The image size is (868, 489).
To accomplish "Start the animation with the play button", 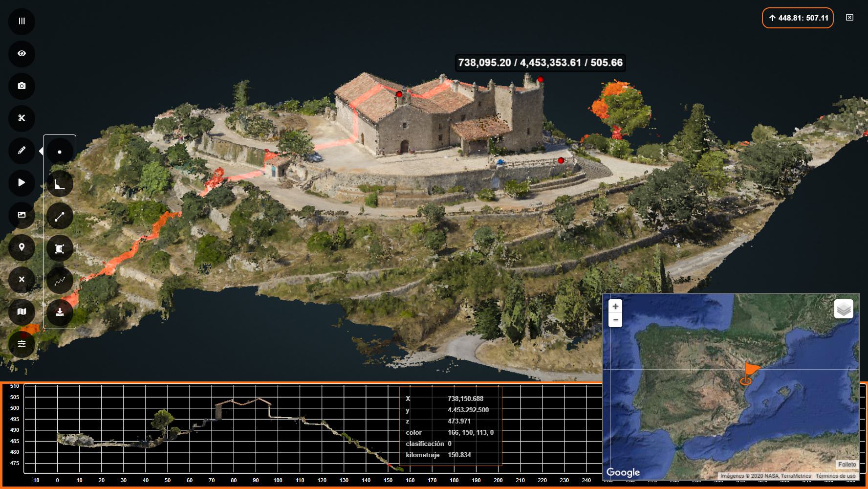I will pos(22,182).
